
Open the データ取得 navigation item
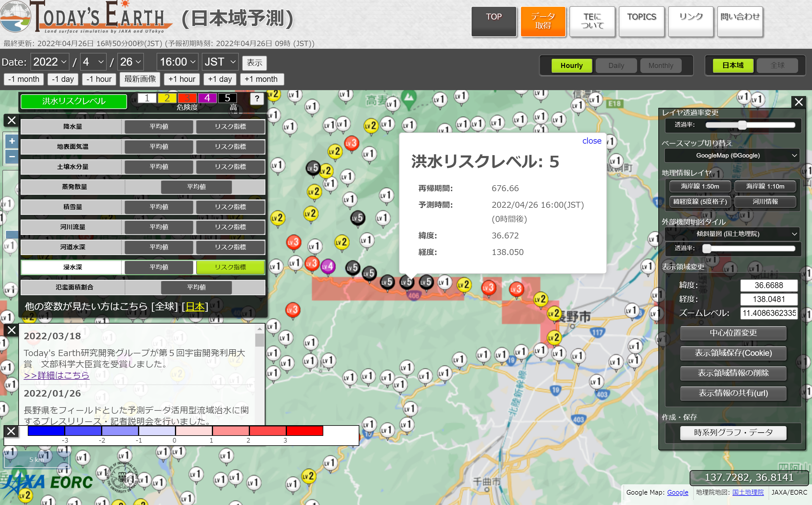[543, 21]
